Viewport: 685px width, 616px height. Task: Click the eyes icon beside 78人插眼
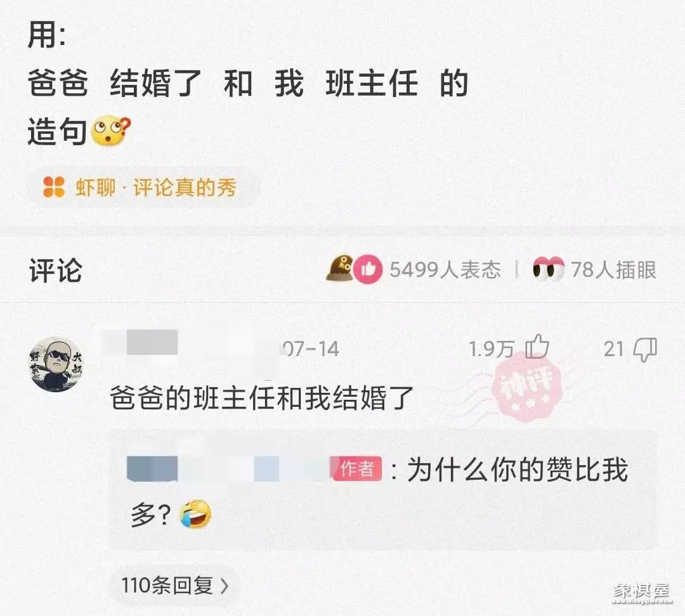click(x=549, y=269)
